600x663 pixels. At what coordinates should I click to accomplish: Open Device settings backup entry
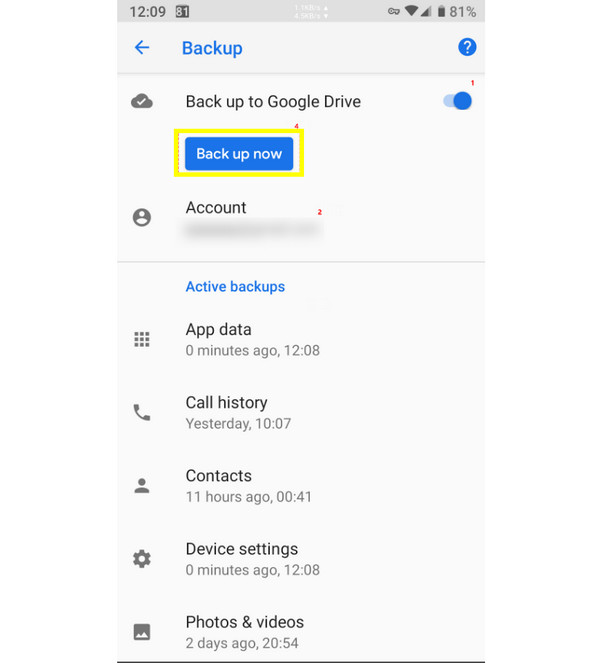pyautogui.click(x=301, y=559)
